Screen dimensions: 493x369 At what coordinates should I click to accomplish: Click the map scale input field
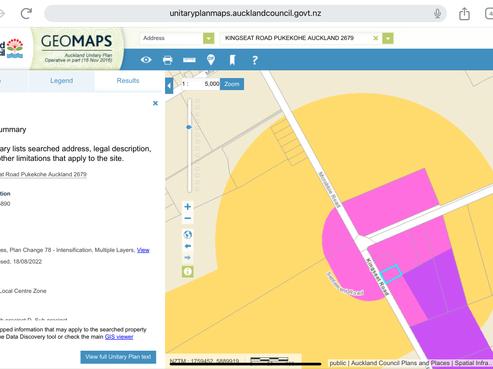tap(204, 84)
